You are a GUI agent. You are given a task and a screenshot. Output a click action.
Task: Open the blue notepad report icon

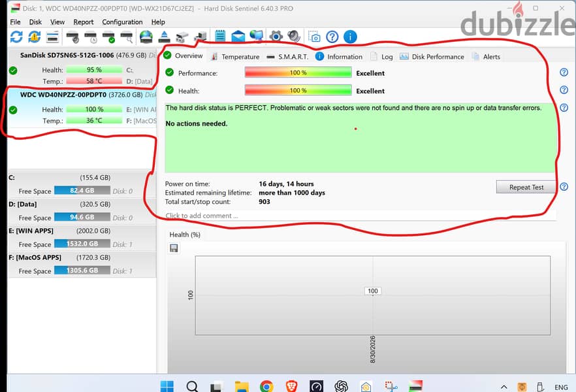pyautogui.click(x=220, y=37)
